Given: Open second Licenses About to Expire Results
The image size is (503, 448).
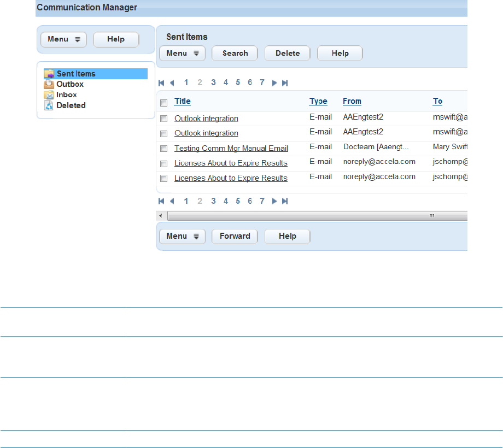Looking at the screenshot, I should (231, 178).
